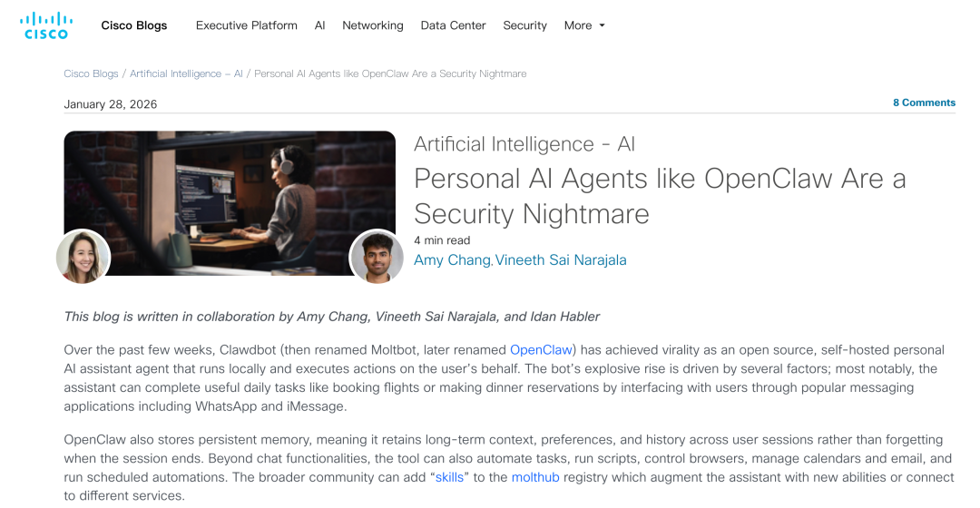Image resolution: width=980 pixels, height=508 pixels.
Task: Expand the More dropdown arrow
Action: click(602, 25)
